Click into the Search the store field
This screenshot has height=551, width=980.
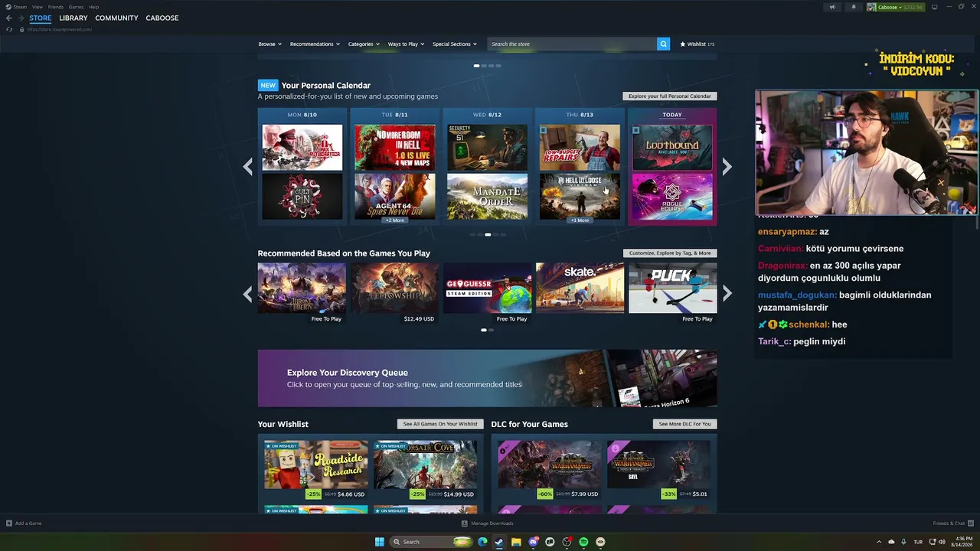tap(572, 44)
